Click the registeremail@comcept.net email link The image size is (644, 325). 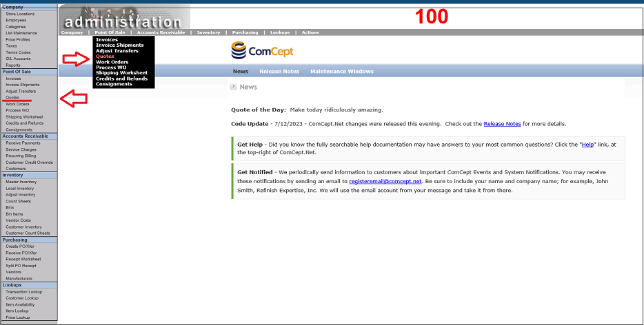click(x=385, y=180)
